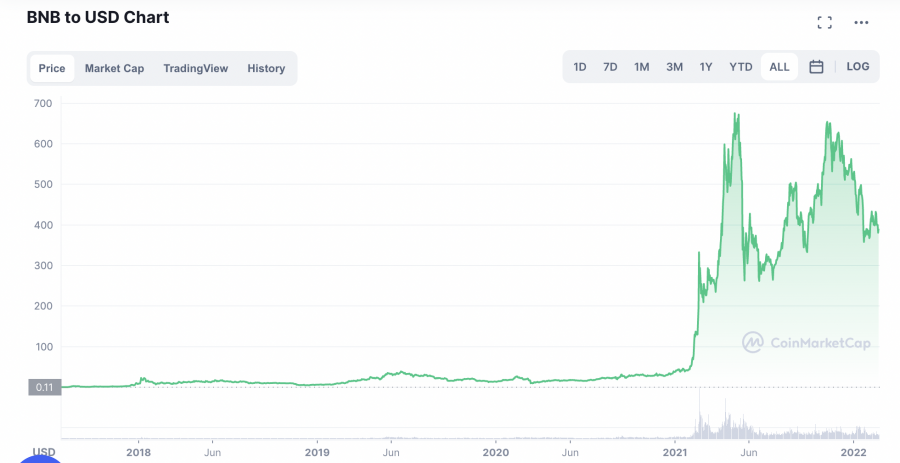Click the 400 y-axis label
This screenshot has width=900, height=463.
(43, 225)
